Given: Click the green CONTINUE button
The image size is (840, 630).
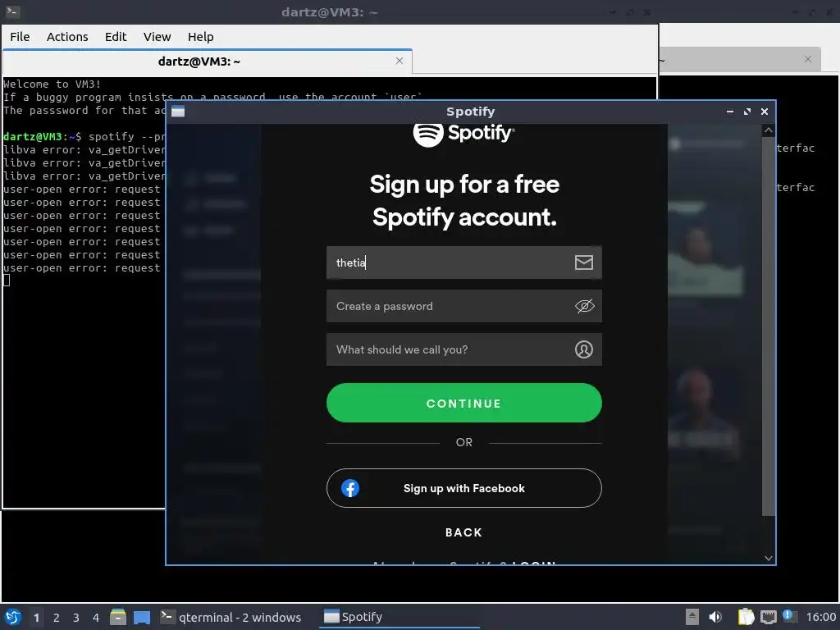Looking at the screenshot, I should coord(464,403).
